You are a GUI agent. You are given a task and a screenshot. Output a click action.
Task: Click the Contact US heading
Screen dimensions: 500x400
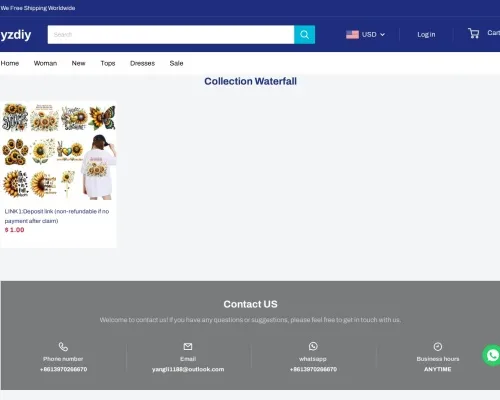click(250, 304)
